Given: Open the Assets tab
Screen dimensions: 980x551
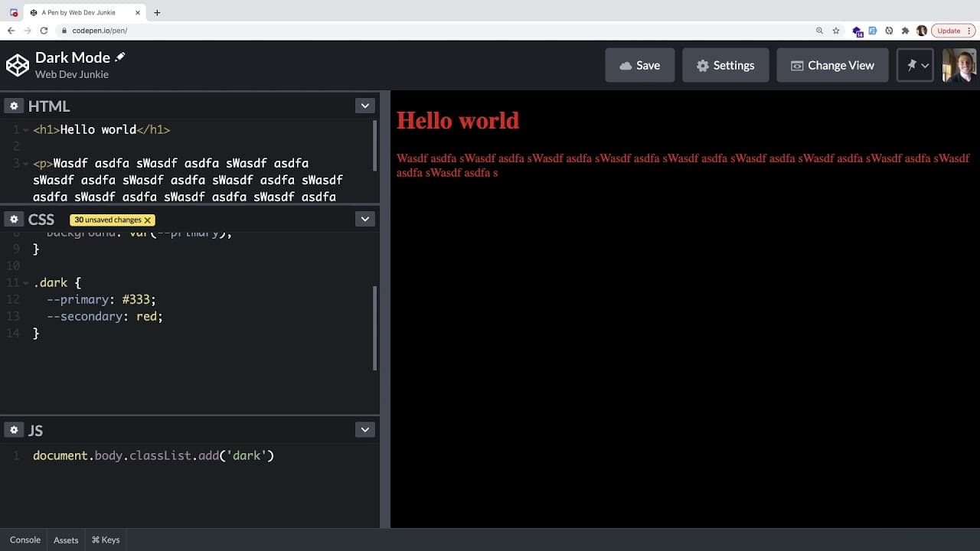Looking at the screenshot, I should (x=66, y=540).
